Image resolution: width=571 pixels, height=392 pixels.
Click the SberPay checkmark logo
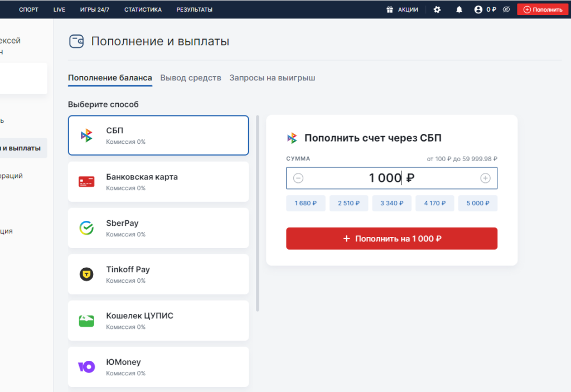click(x=86, y=228)
